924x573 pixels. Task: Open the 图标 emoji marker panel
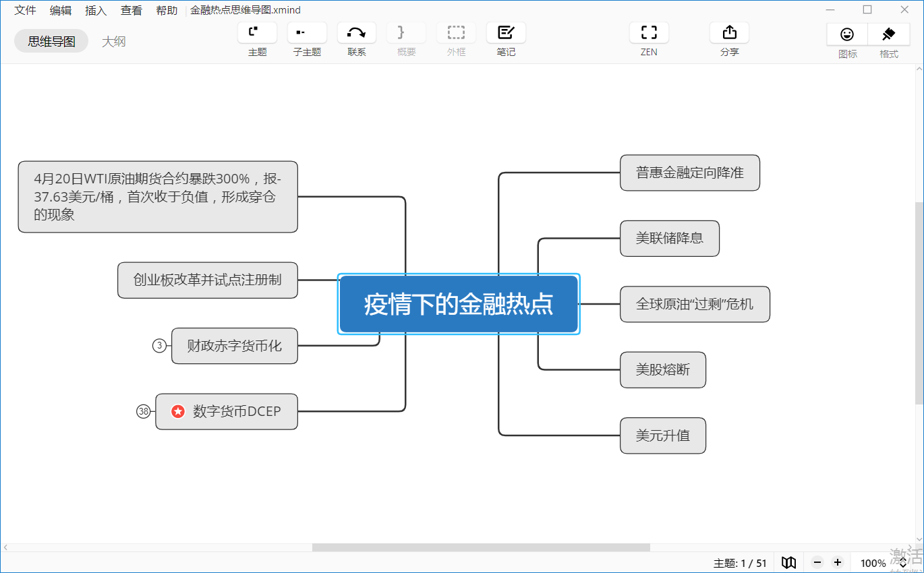847,34
